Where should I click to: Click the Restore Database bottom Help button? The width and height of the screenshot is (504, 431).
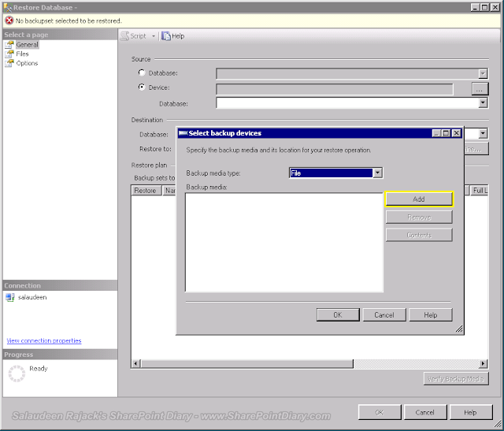pyautogui.click(x=471, y=412)
